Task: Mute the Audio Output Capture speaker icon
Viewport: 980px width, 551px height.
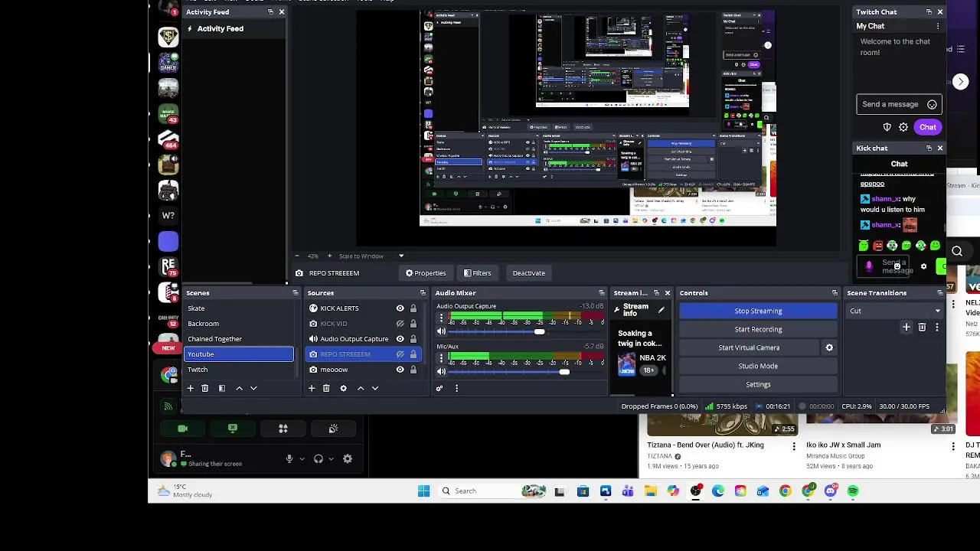Action: click(x=441, y=331)
